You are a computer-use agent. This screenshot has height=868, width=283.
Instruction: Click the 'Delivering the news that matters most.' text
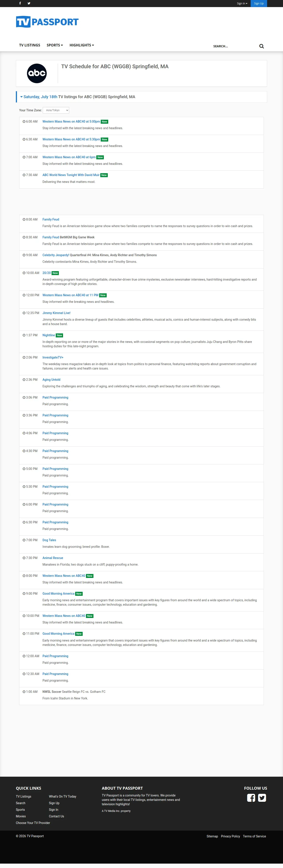(x=69, y=182)
